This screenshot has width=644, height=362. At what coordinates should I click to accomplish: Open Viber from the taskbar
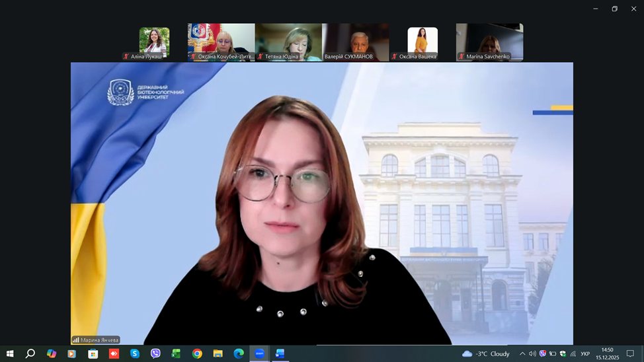[x=155, y=353]
